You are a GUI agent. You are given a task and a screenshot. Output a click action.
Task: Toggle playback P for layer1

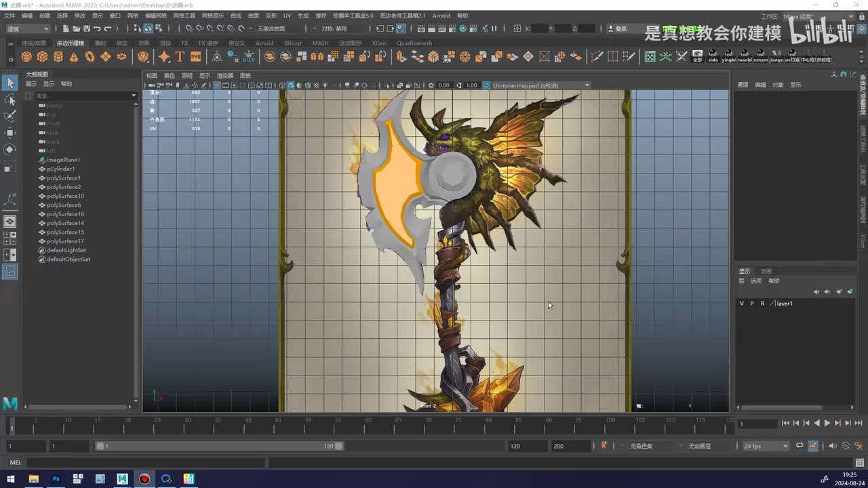coord(751,304)
